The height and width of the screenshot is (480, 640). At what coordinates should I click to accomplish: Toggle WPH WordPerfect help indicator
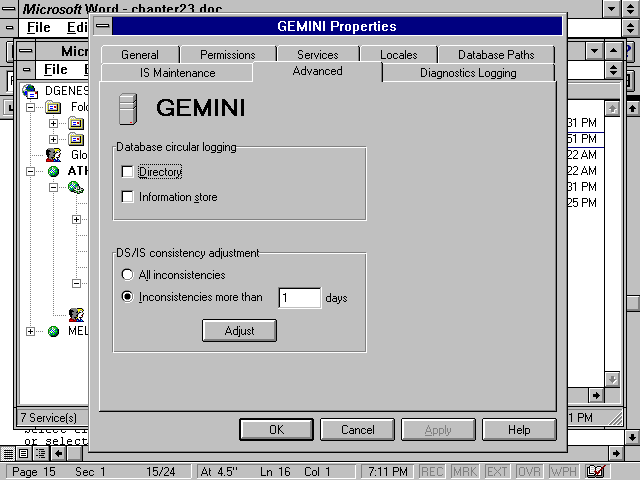pos(563,472)
